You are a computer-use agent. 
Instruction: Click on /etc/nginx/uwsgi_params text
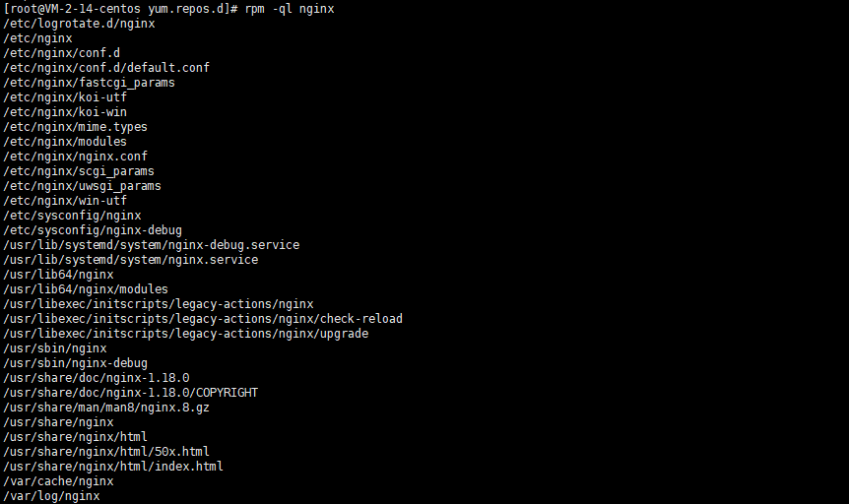pyautogui.click(x=83, y=186)
